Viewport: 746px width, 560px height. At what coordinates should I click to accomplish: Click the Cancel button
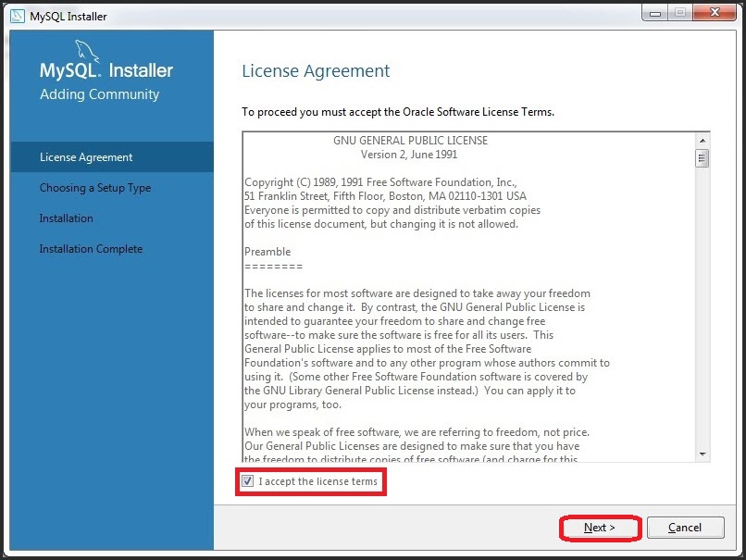685,528
